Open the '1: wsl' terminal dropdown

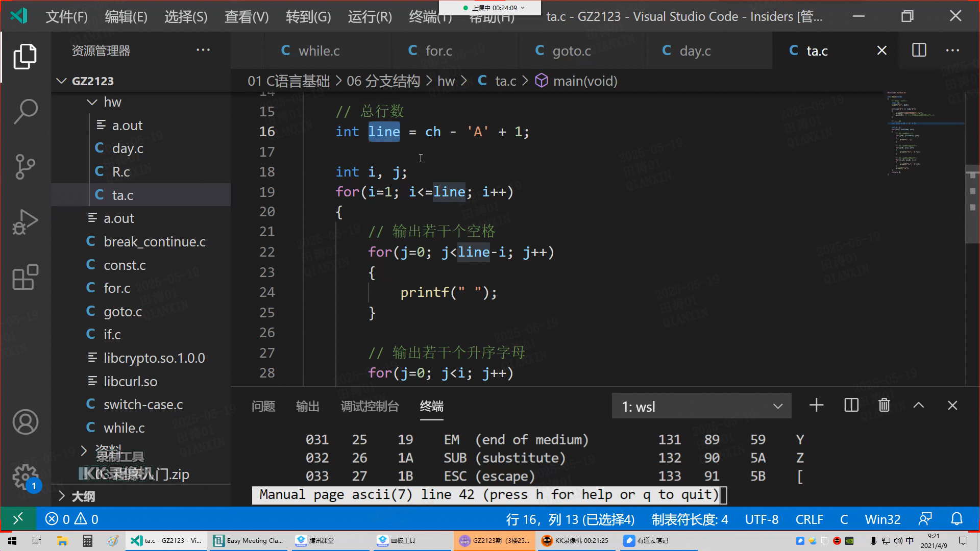click(701, 407)
